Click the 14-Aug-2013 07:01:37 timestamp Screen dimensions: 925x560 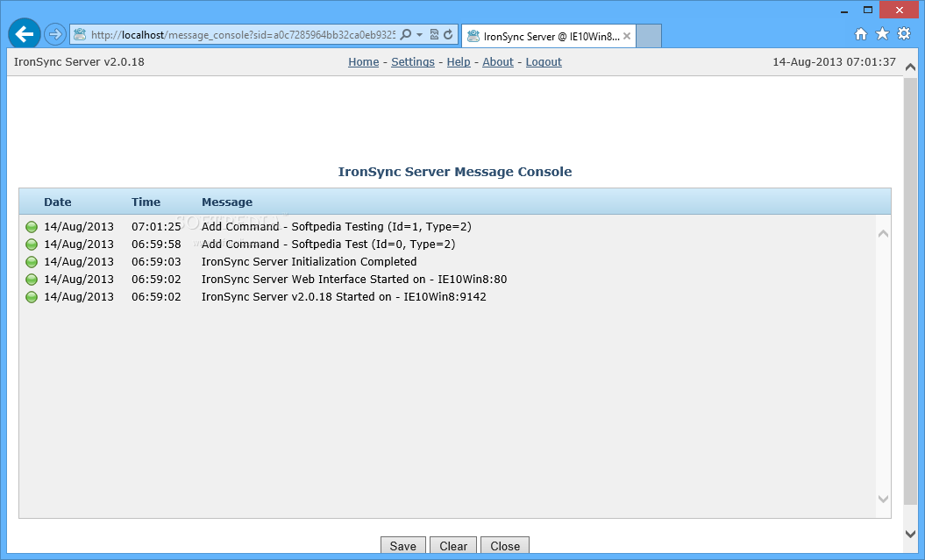click(x=834, y=62)
